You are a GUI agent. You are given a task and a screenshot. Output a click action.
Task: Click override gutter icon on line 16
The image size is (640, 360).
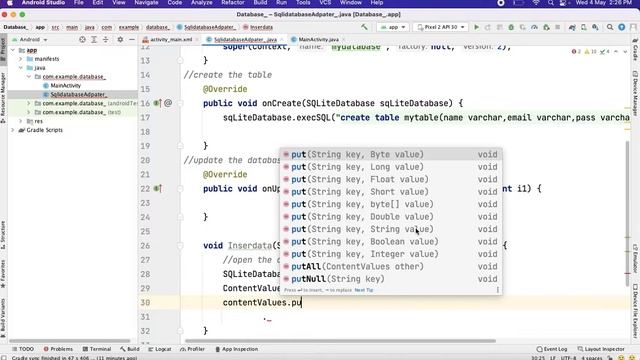pos(157,103)
